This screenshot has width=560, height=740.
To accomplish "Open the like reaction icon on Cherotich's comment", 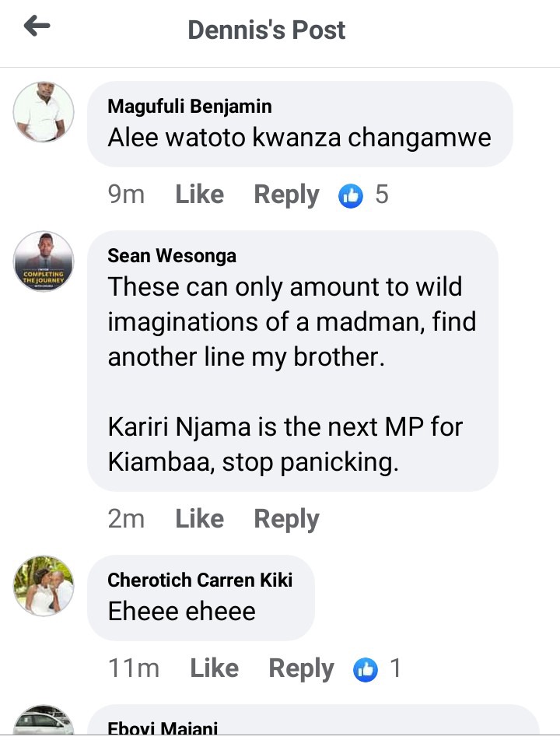I will (366, 669).
